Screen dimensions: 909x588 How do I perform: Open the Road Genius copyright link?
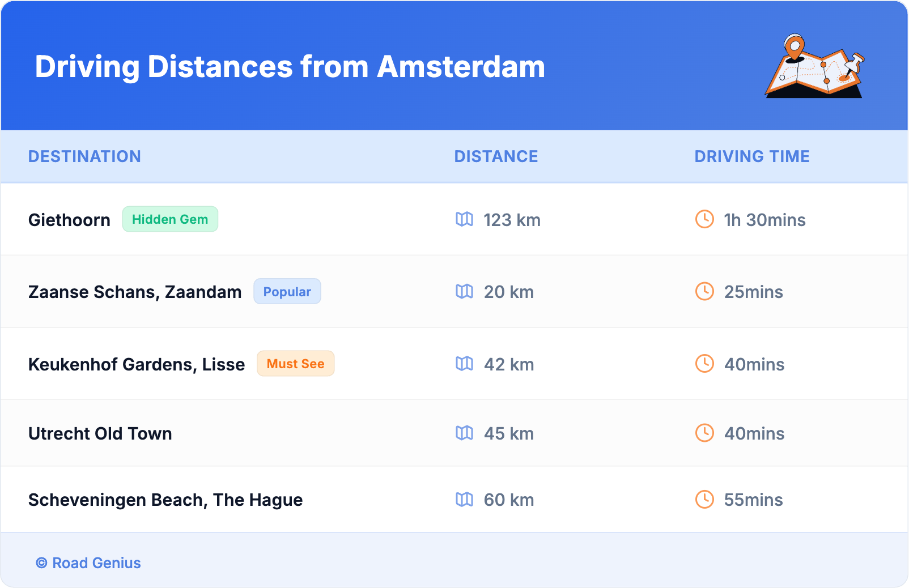[89, 563]
